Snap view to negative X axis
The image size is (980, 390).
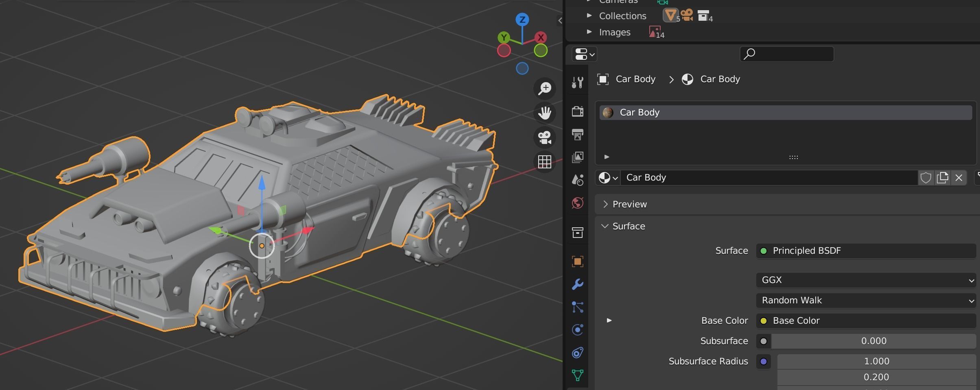[504, 50]
